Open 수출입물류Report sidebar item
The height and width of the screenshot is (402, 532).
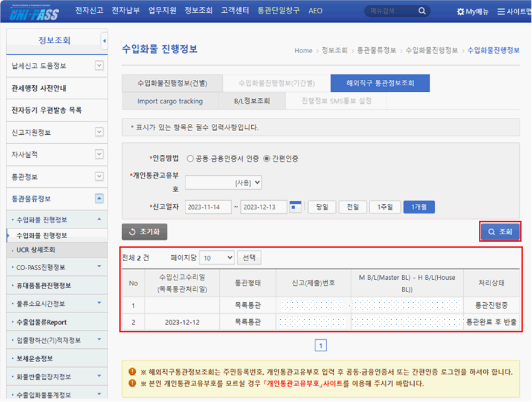coord(57,322)
